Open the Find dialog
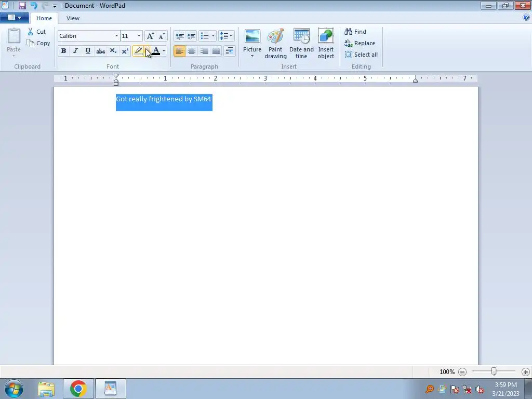The image size is (532, 399). (355, 32)
